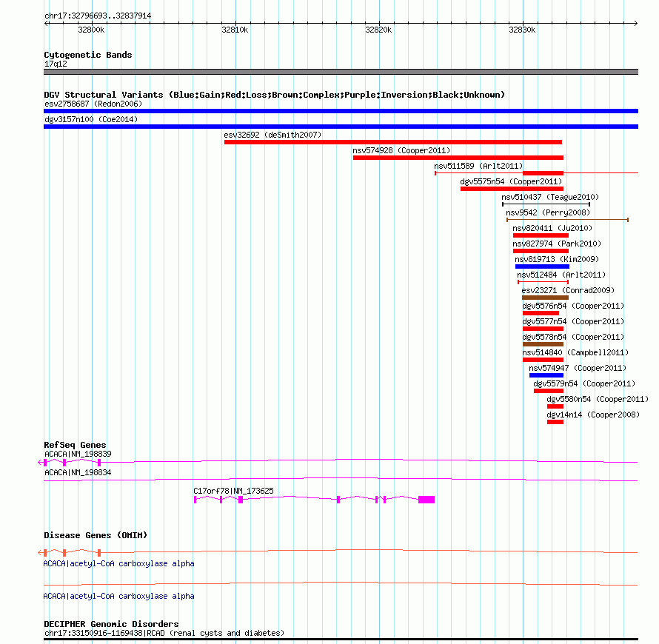Viewport: 659px width, 644px height.
Task: Click nsv512484 (Arlt2011) variant label
Action: [561, 275]
